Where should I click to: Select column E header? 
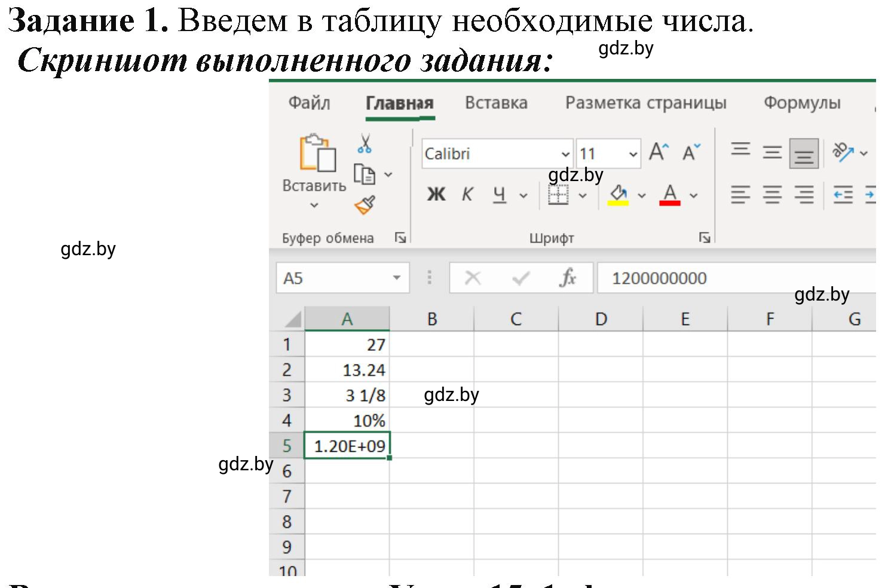tap(685, 319)
